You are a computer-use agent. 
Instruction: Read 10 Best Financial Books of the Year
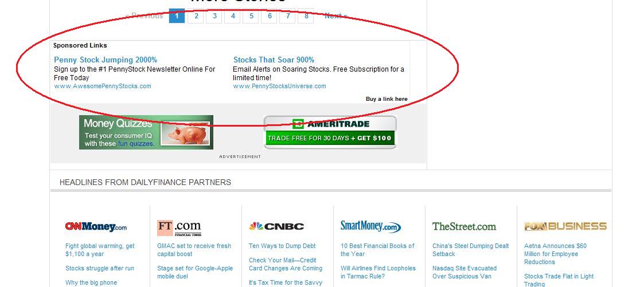click(x=377, y=250)
